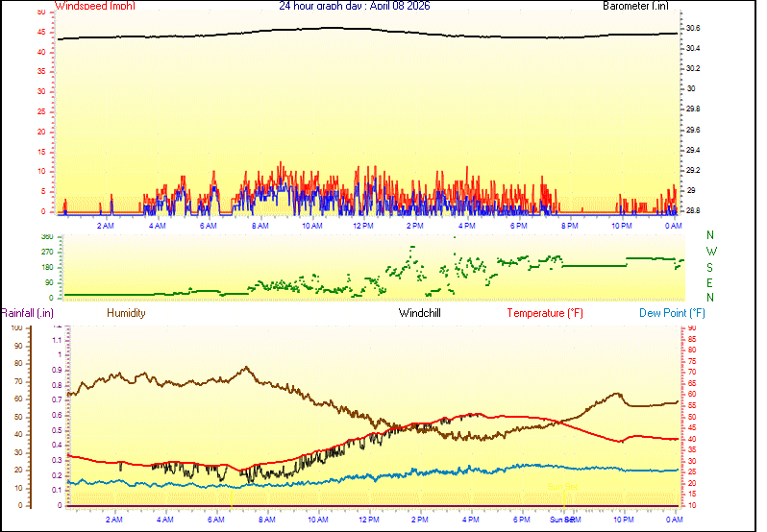The image size is (767, 532).
Task: Click 2 AM on the bottom time axis
Action: [114, 519]
